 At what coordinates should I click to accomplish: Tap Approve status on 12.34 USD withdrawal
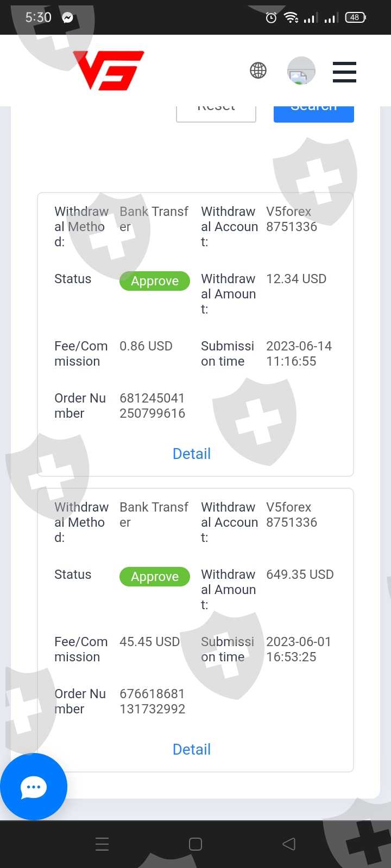[155, 281]
